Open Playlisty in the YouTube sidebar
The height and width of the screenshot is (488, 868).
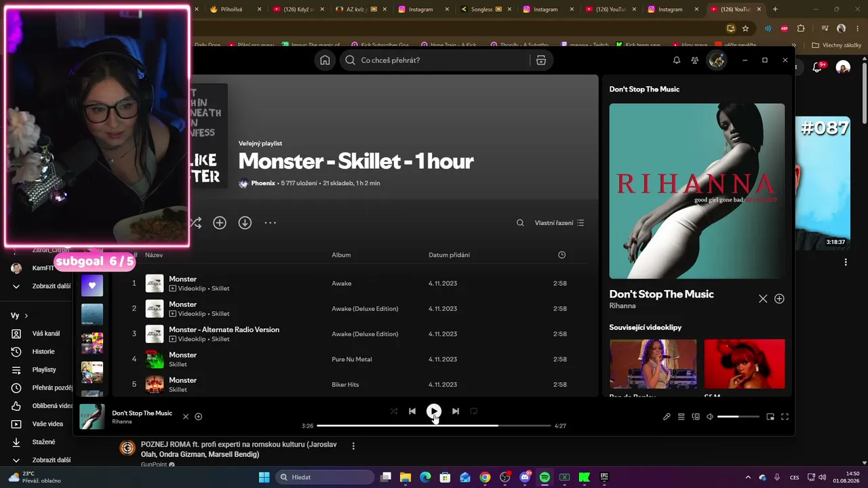click(42, 370)
